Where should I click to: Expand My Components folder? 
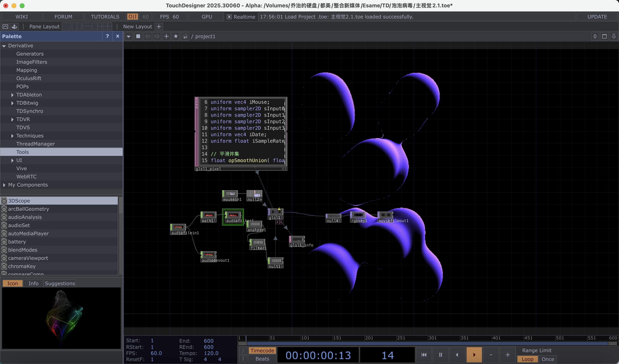point(4,185)
